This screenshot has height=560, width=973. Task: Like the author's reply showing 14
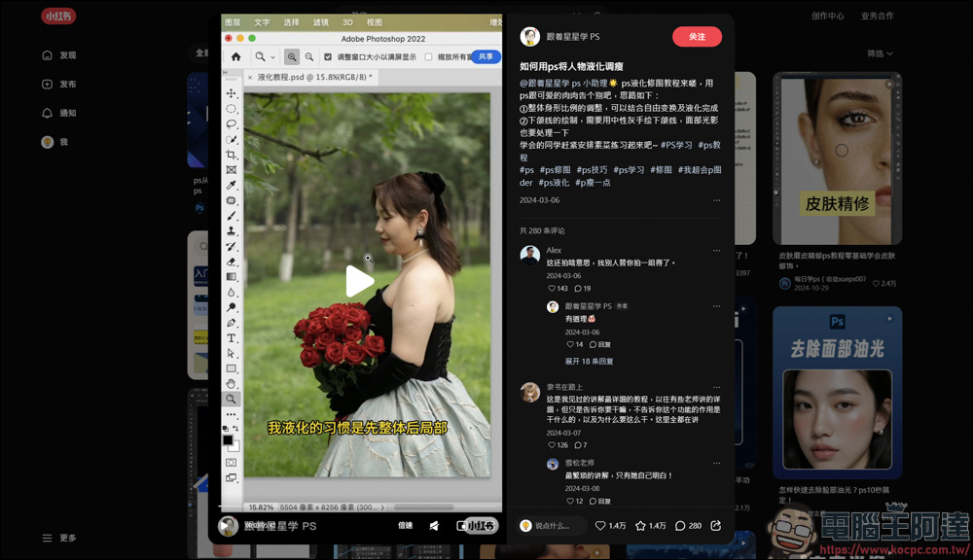(x=570, y=344)
